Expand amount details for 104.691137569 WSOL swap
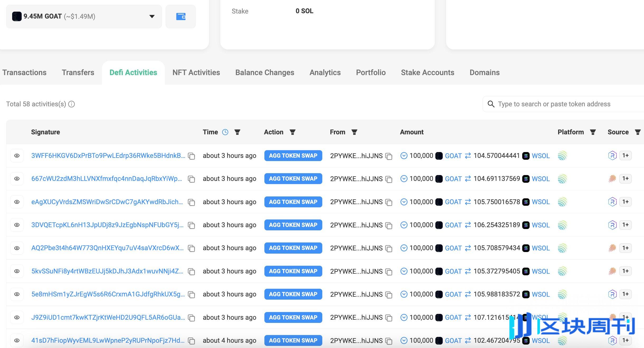The width and height of the screenshot is (644, 348). point(404,178)
